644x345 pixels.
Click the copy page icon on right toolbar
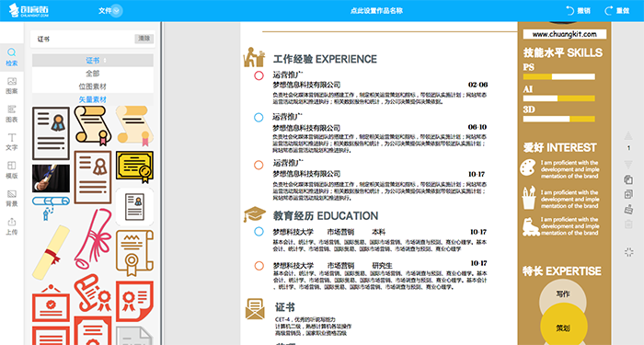pyautogui.click(x=628, y=180)
